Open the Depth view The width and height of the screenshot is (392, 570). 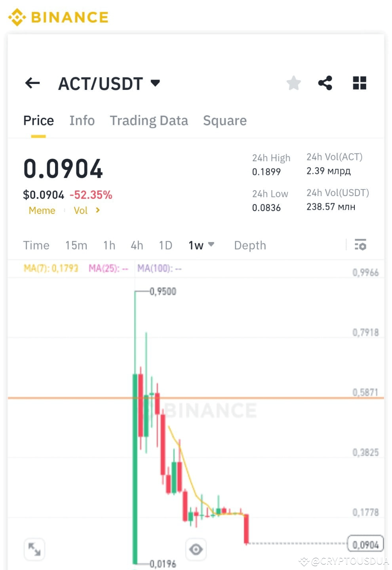click(x=250, y=246)
